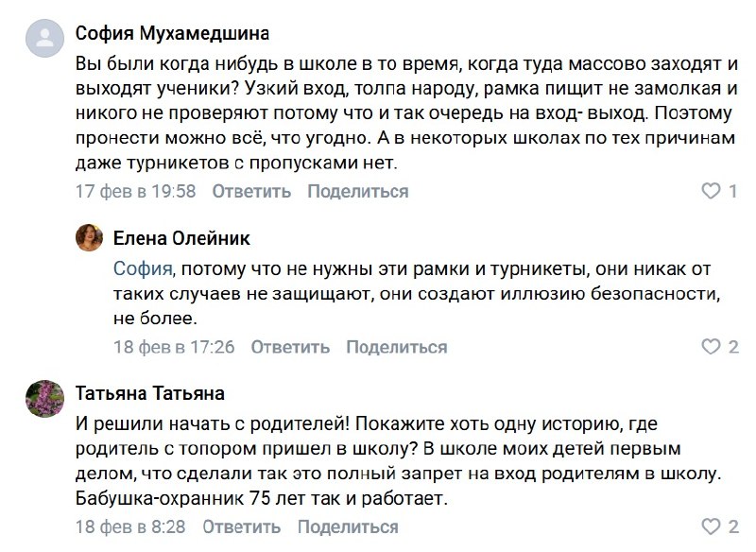This screenshot has height=552, width=756.
Task: Open Татьяна Татьяна's flower avatar
Action: point(43,398)
